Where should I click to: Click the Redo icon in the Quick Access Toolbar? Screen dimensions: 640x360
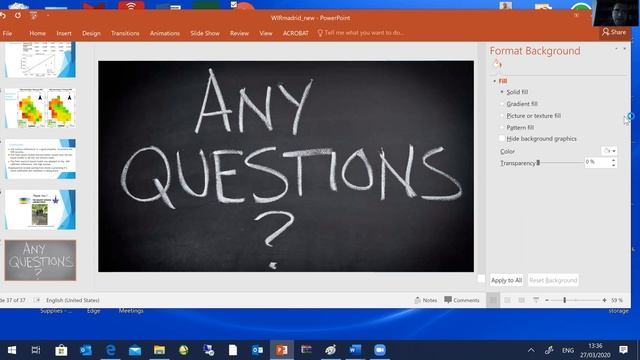[18, 16]
